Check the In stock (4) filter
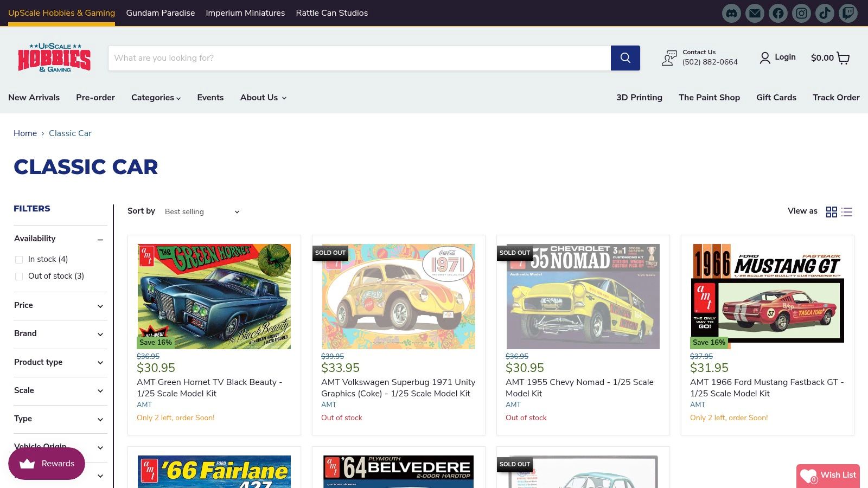This screenshot has width=868, height=488. (19, 260)
